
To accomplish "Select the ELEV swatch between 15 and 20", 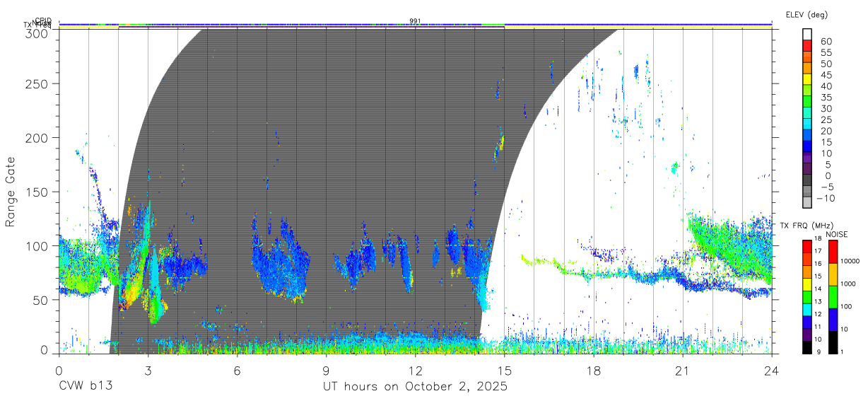I will tap(807, 136).
